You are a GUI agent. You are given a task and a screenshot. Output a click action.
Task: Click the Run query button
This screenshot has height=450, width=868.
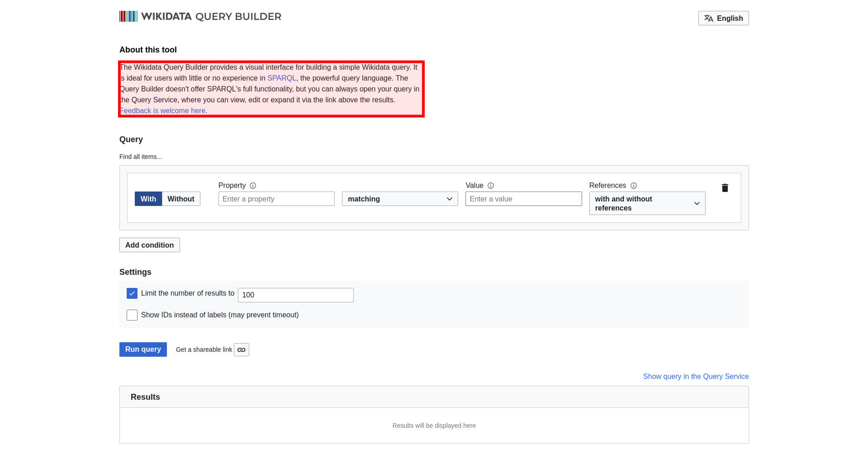click(143, 350)
